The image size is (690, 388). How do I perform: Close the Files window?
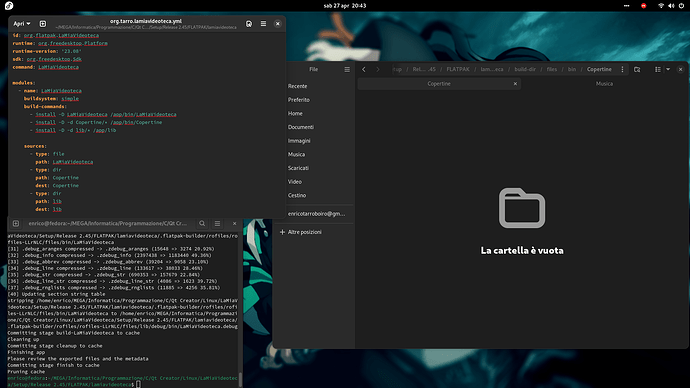[x=680, y=70]
